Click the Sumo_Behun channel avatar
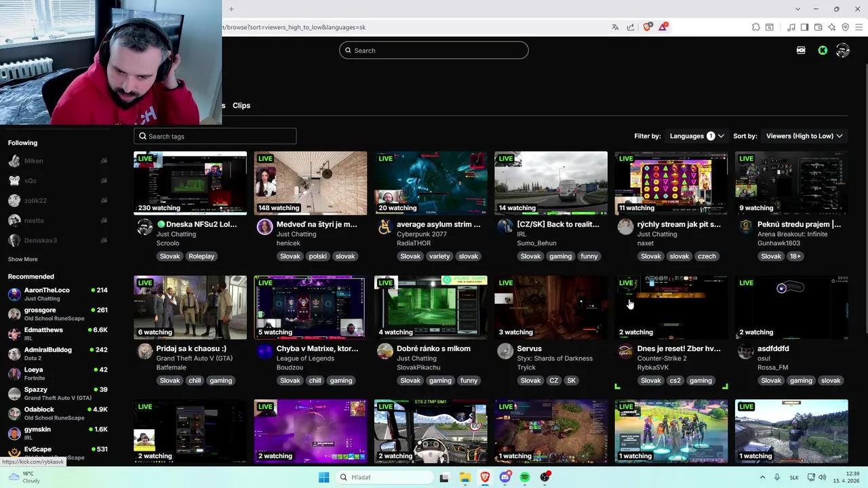This screenshot has width=868, height=488. [505, 227]
